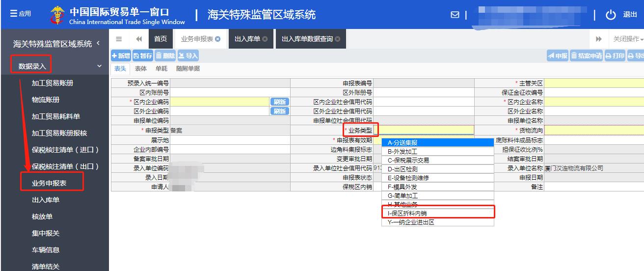
Task: Open the 随附单据 sub-tab
Action: tap(188, 69)
